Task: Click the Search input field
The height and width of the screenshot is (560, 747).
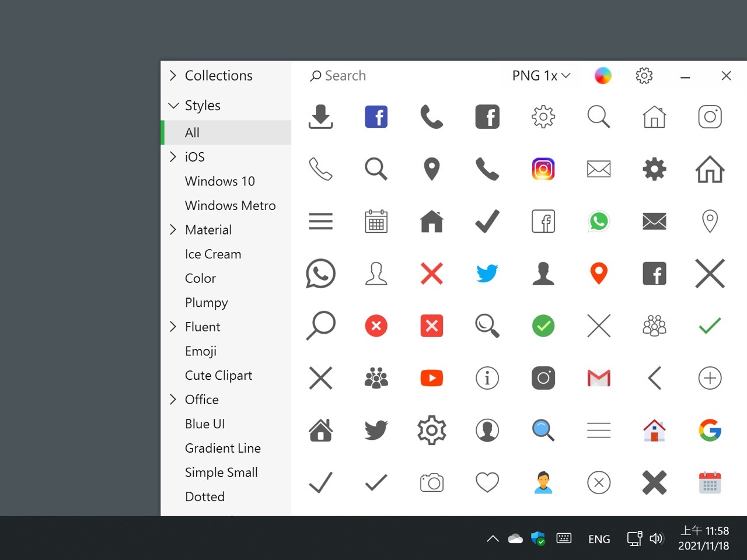Action: click(403, 76)
